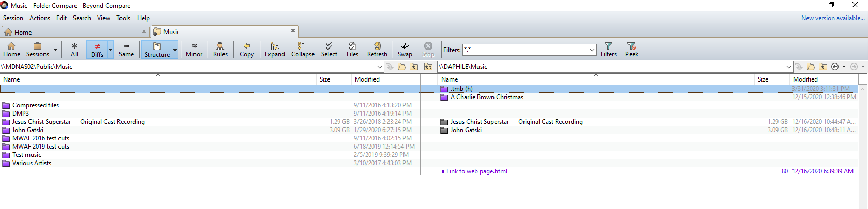The width and height of the screenshot is (868, 209).
Task: Open the Peek filter tool
Action: click(x=632, y=46)
